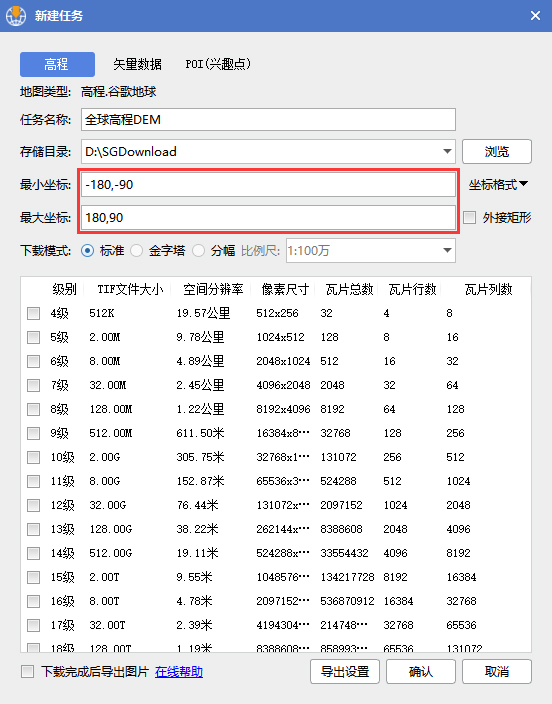
Task: Click the 导出设置 button
Action: point(345,672)
